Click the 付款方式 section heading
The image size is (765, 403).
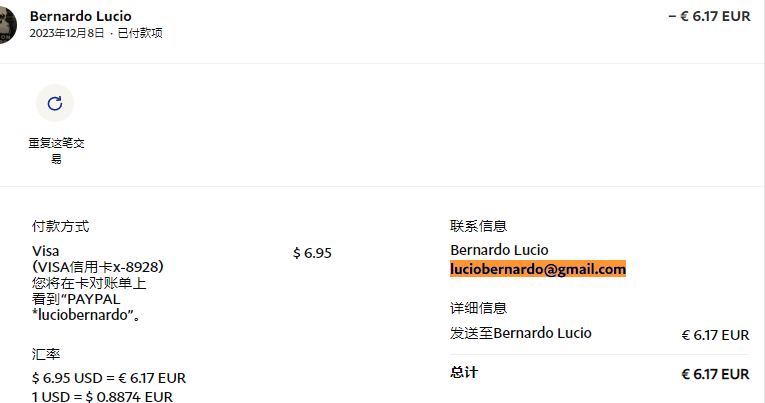pos(60,226)
